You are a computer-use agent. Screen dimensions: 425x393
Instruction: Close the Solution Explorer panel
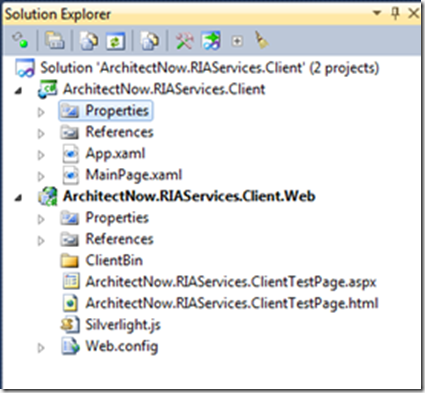414,13
